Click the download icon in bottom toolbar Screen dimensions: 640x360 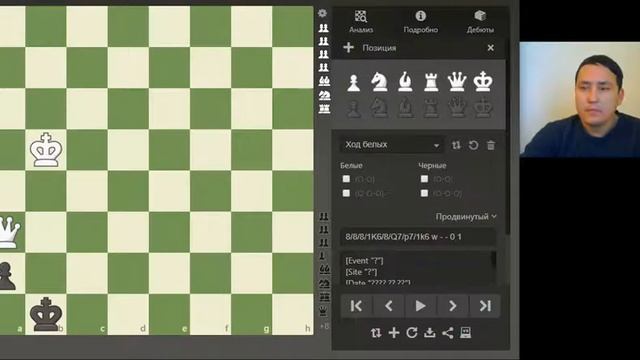(x=429, y=333)
